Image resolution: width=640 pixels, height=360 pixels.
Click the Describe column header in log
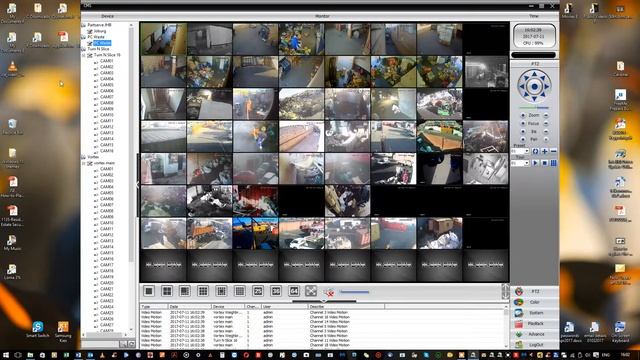pyautogui.click(x=346, y=306)
